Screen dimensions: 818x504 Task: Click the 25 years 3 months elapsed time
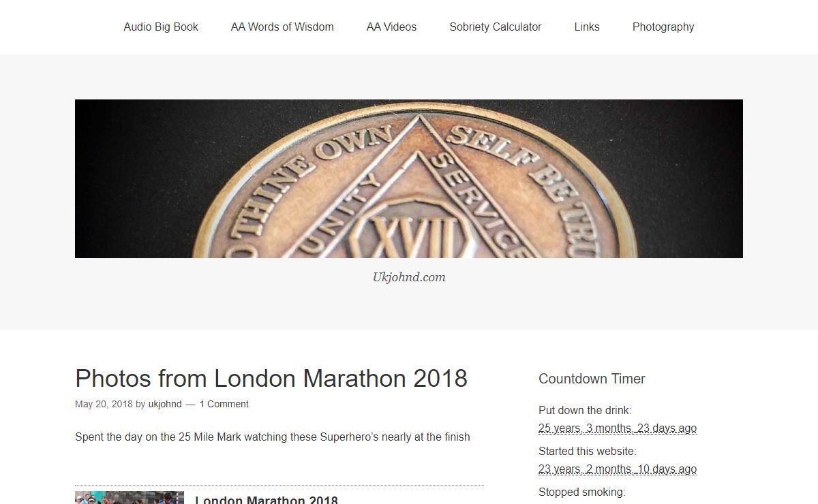click(x=618, y=428)
